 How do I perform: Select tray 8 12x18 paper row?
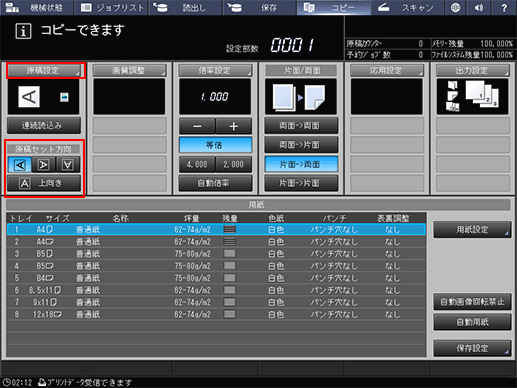pos(216,314)
